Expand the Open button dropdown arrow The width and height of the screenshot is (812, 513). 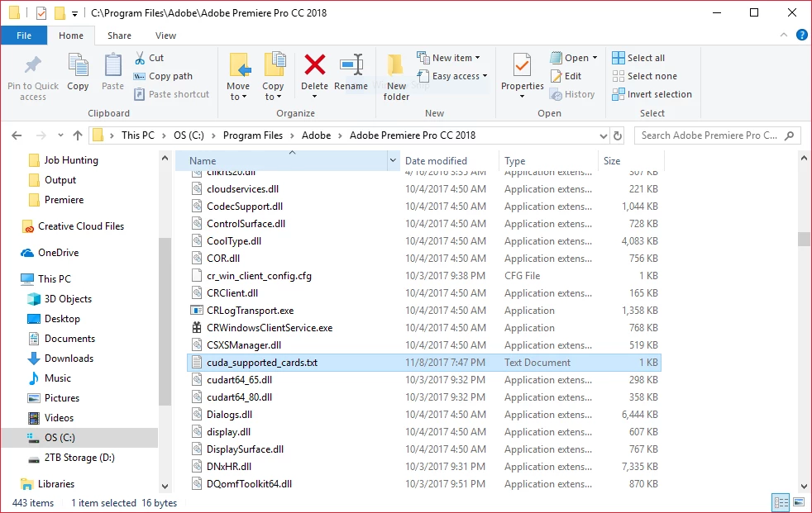tap(595, 58)
